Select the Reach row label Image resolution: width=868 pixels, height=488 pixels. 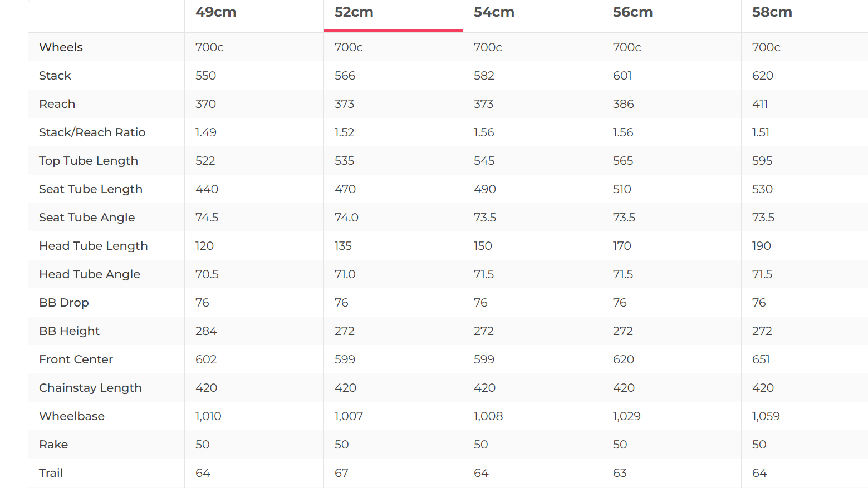[57, 104]
